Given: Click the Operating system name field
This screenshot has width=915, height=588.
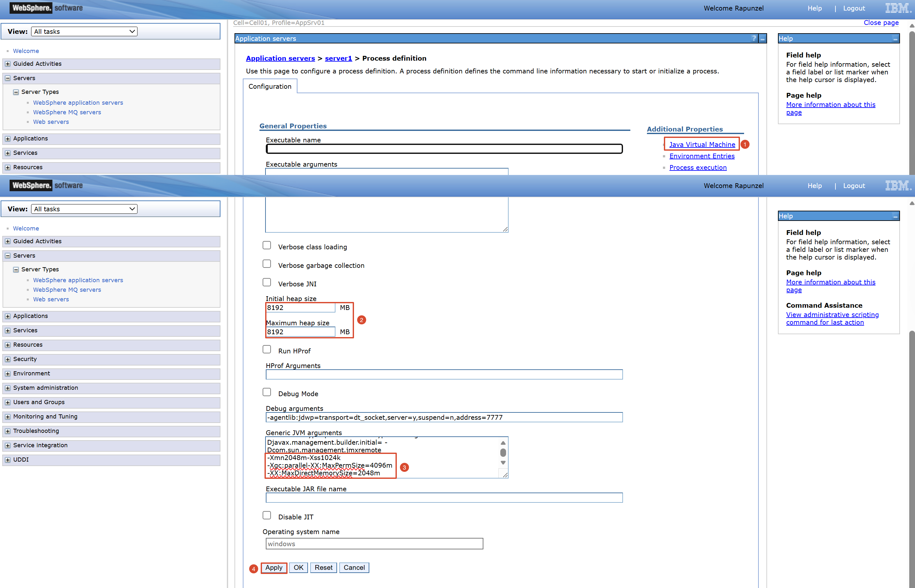Looking at the screenshot, I should tap(374, 544).
